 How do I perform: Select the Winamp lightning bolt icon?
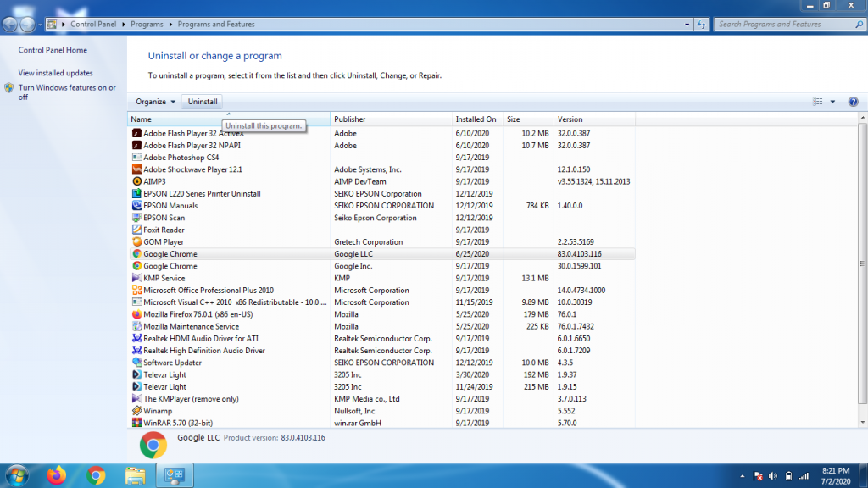pyautogui.click(x=136, y=411)
